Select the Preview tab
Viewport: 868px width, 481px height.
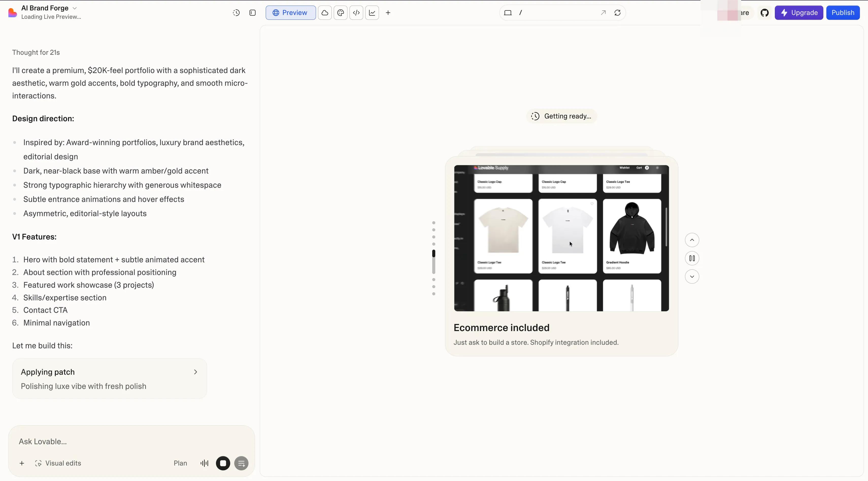[290, 13]
